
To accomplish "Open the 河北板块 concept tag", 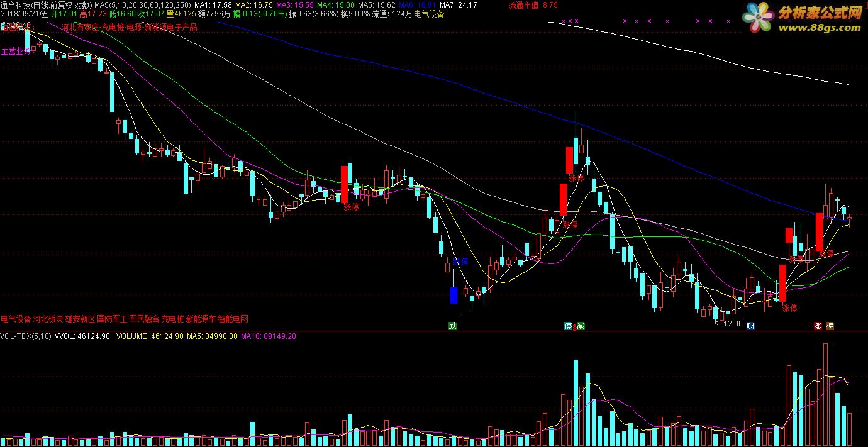I will [48, 319].
